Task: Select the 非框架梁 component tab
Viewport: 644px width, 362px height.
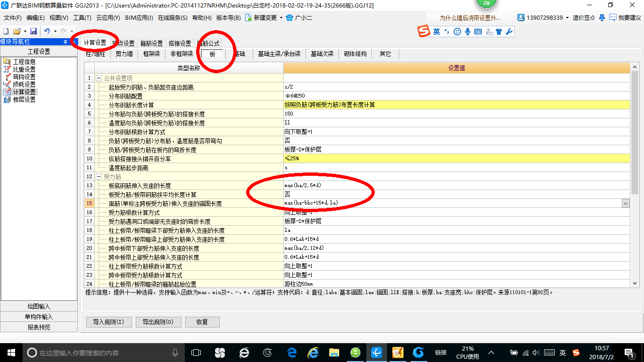Action: pos(182,54)
